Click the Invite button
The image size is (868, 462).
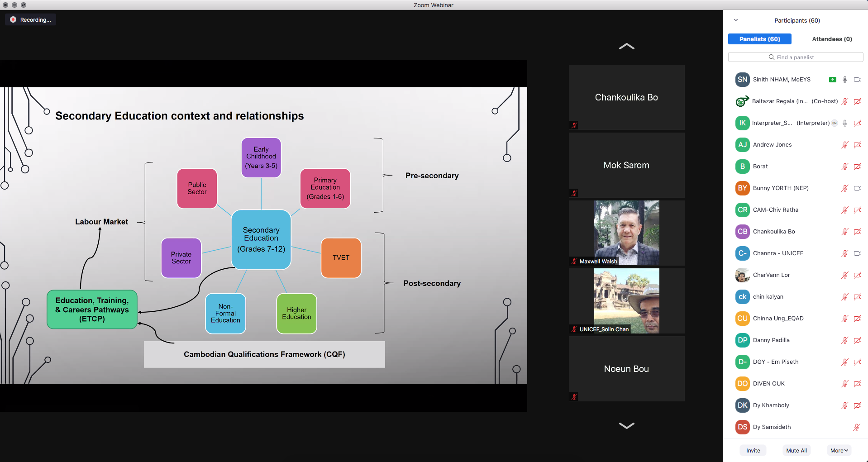pos(753,450)
